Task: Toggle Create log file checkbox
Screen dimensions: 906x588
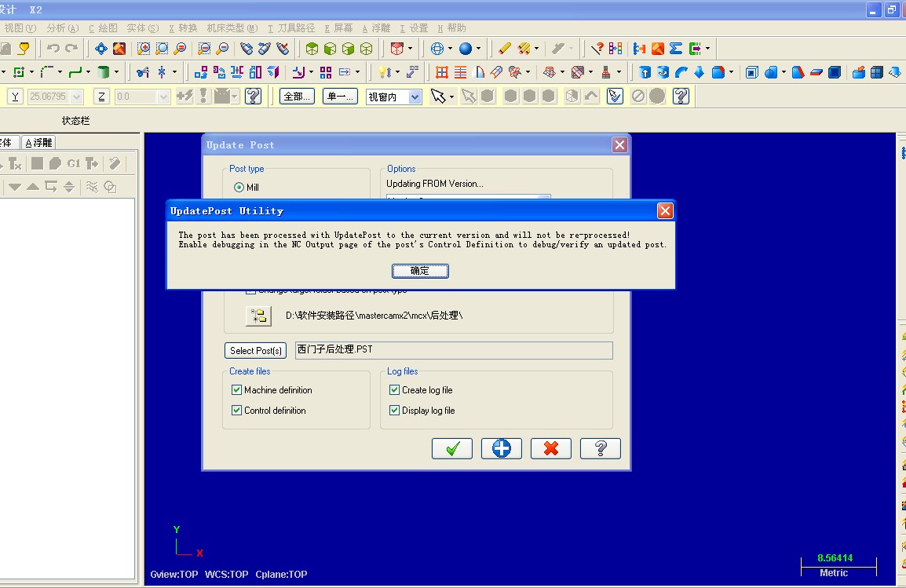Action: coord(394,390)
